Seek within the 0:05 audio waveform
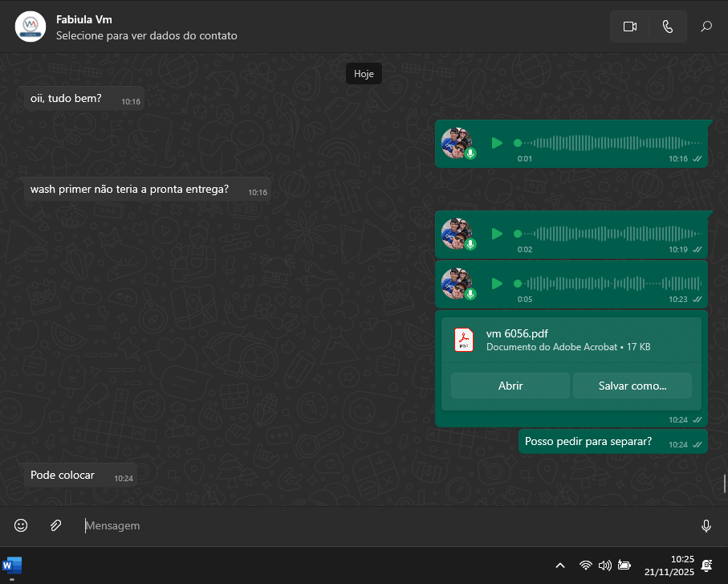 click(x=610, y=284)
